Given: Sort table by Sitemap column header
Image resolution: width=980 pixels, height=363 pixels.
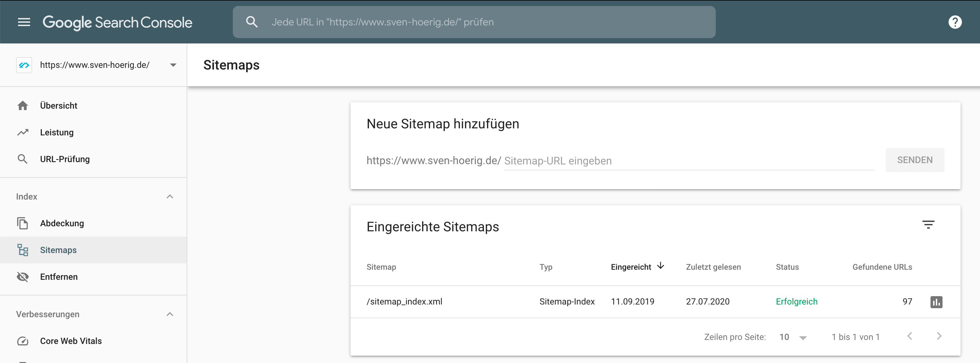Looking at the screenshot, I should 381,267.
